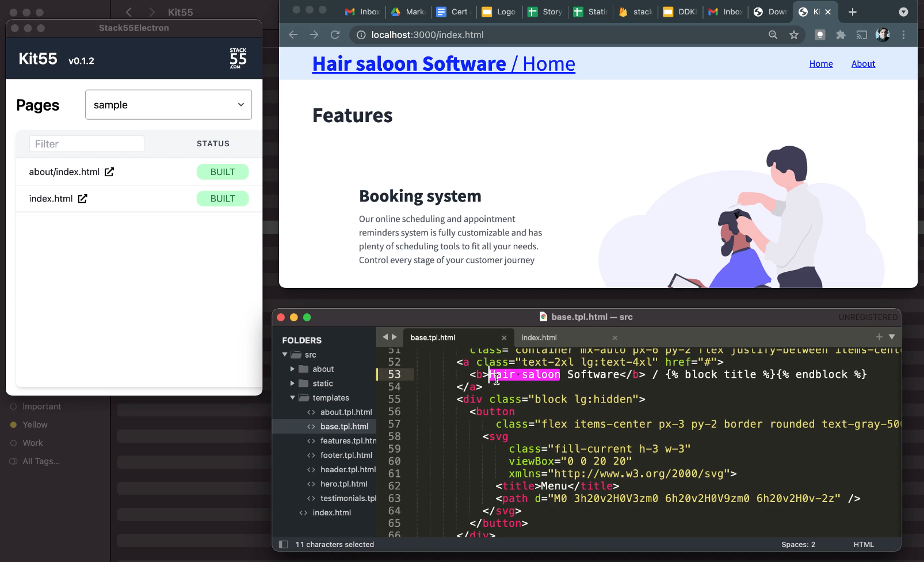View site information icon in address bar
This screenshot has width=924, height=562.
(x=361, y=35)
